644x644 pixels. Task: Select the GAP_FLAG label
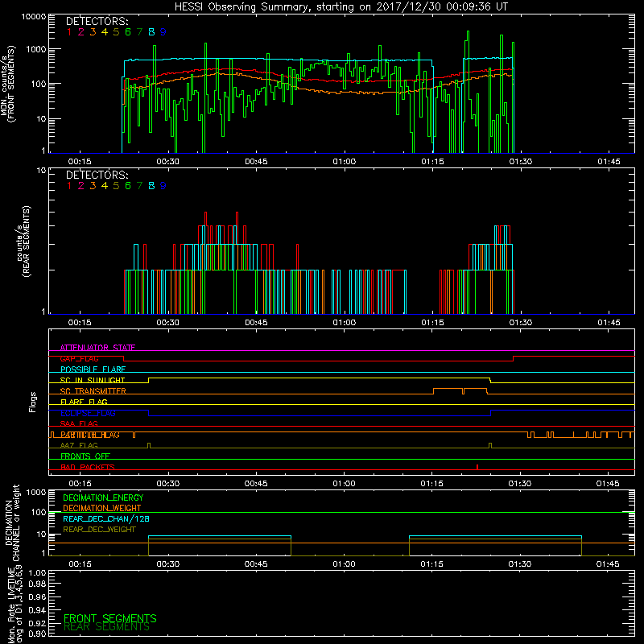pos(79,358)
